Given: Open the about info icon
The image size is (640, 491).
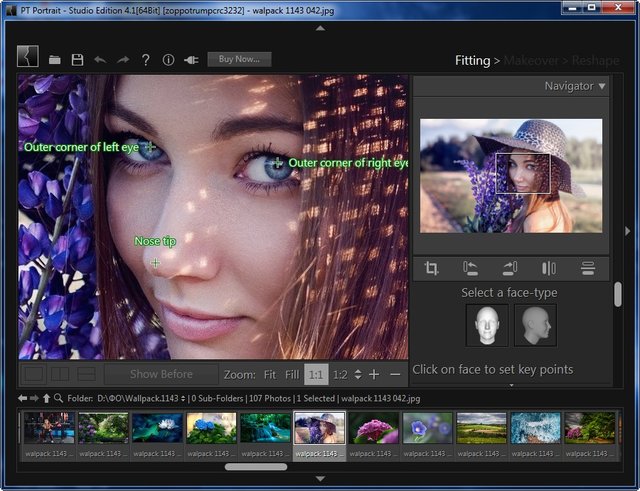Looking at the screenshot, I should 168,60.
